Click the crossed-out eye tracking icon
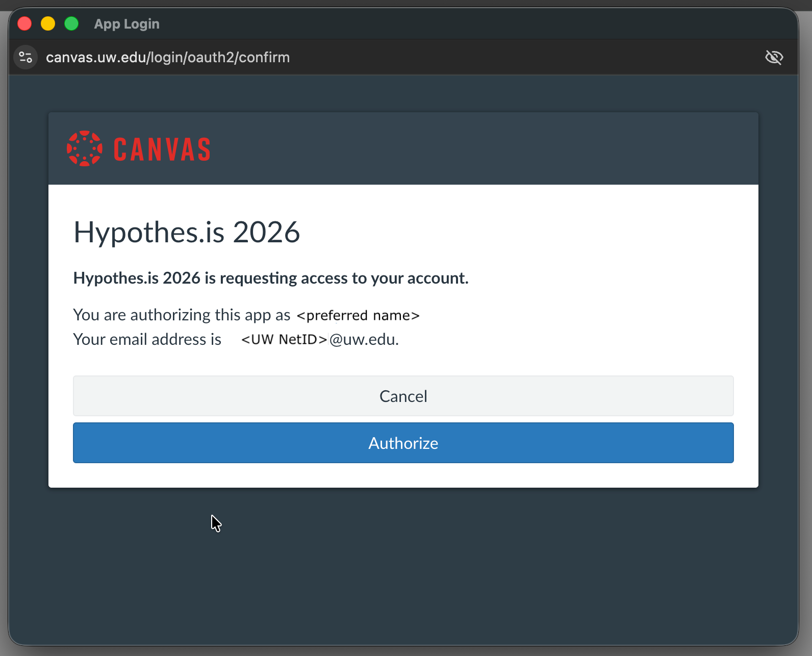Viewport: 812px width, 656px height. (774, 57)
